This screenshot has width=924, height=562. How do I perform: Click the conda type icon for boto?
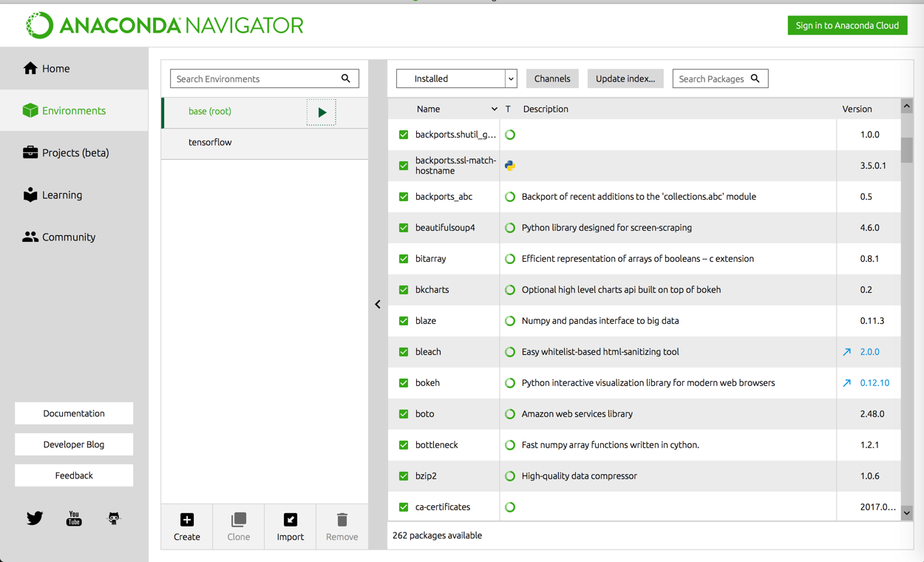click(510, 414)
